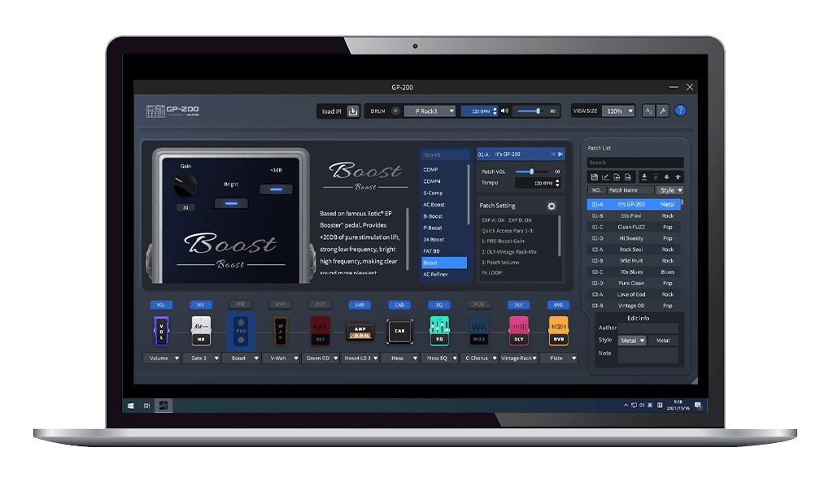Click the Patch List search field
This screenshot has height=504, width=833.
pos(635,163)
